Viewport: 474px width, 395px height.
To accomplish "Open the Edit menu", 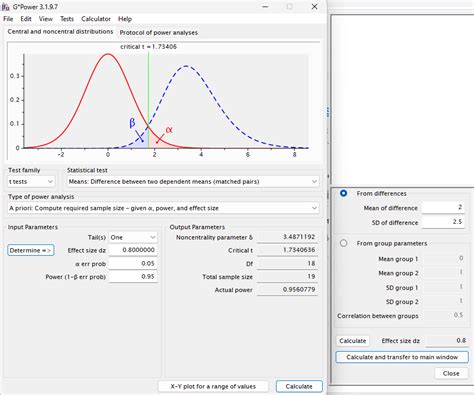I will point(26,19).
